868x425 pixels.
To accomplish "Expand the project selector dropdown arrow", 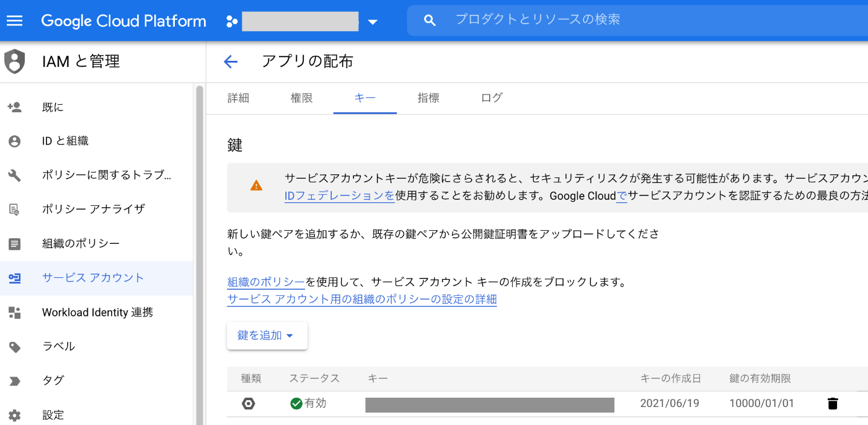I will click(x=373, y=22).
